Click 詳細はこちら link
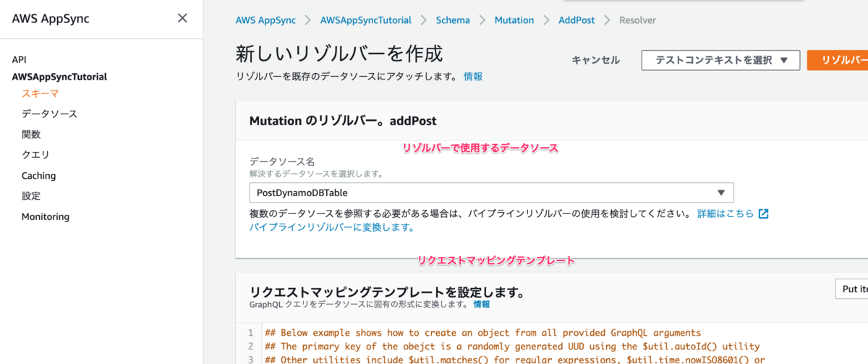 726,214
